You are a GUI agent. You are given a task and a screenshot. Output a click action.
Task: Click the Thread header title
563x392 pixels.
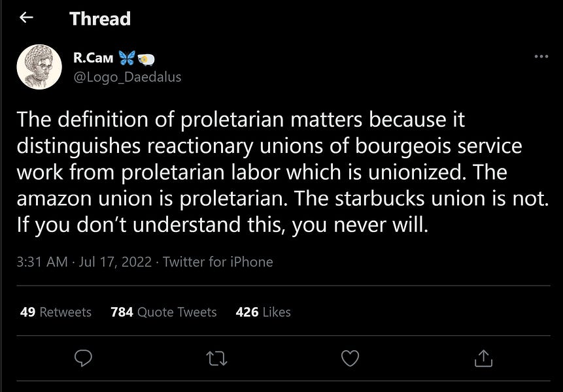pyautogui.click(x=99, y=18)
